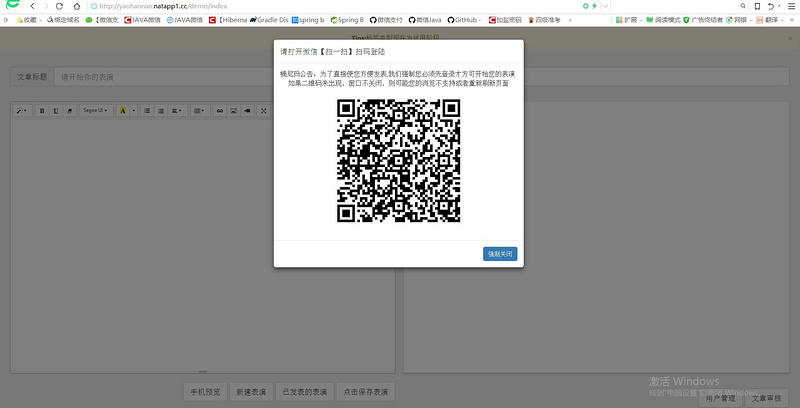Open the 扩展 extensions dropdown
The image size is (800, 408).
click(629, 20)
